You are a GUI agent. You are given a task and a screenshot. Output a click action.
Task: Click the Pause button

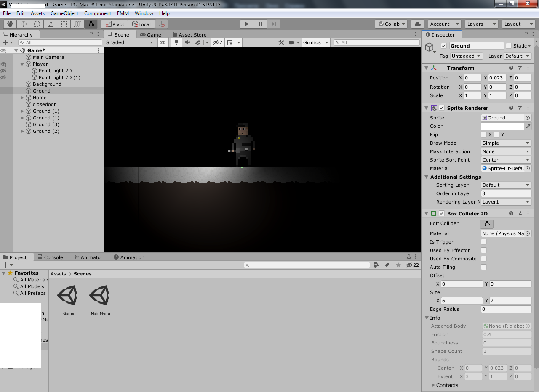[260, 24]
